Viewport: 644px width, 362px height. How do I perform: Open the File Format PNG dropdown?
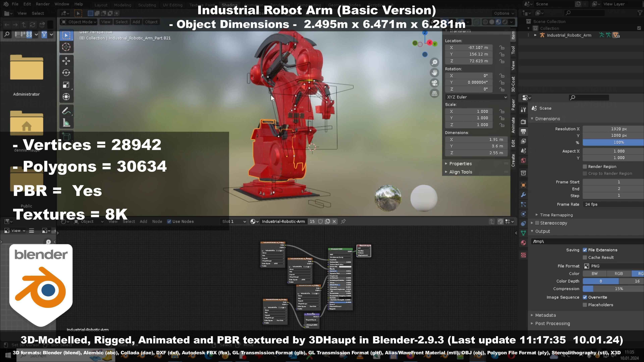coord(613,266)
